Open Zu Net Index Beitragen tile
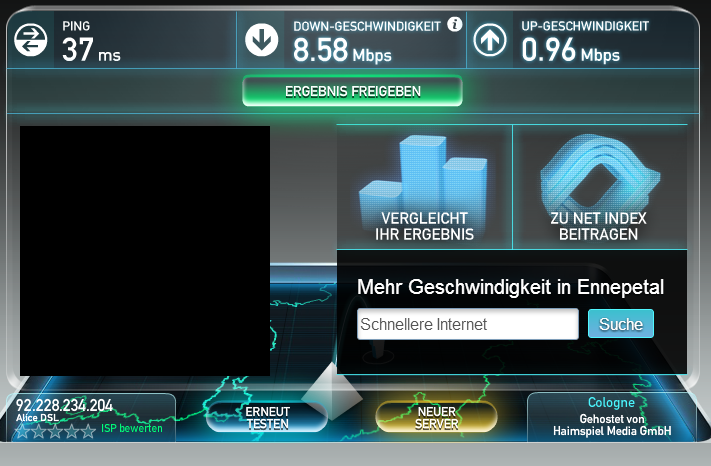 tap(600, 187)
